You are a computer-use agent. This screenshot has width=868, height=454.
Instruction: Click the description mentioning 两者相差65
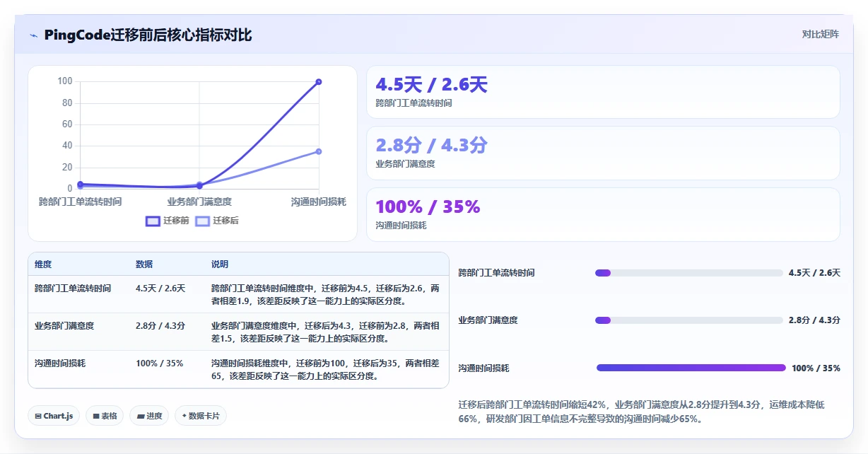325,370
